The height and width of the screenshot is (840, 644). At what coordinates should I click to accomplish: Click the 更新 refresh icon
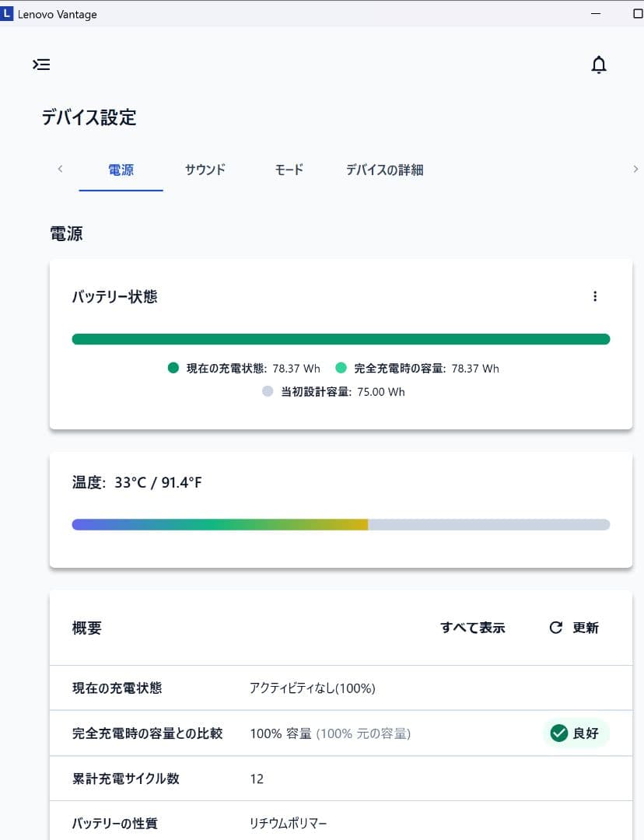(x=555, y=628)
